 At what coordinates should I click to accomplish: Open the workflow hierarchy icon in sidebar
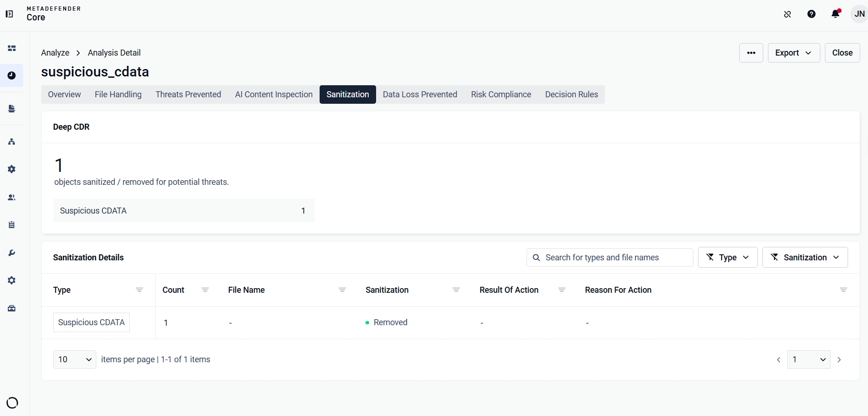[12, 142]
